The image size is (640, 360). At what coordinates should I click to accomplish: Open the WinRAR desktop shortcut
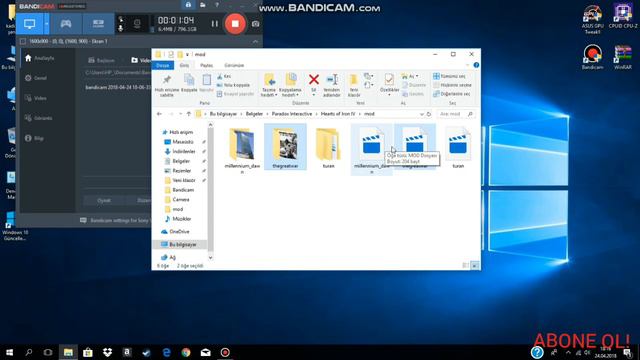pyautogui.click(x=622, y=57)
